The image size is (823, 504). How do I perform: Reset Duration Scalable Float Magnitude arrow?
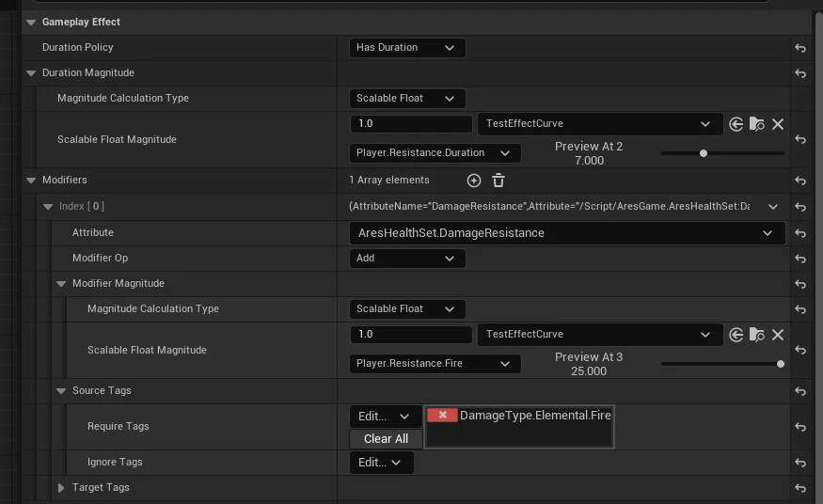[799, 139]
